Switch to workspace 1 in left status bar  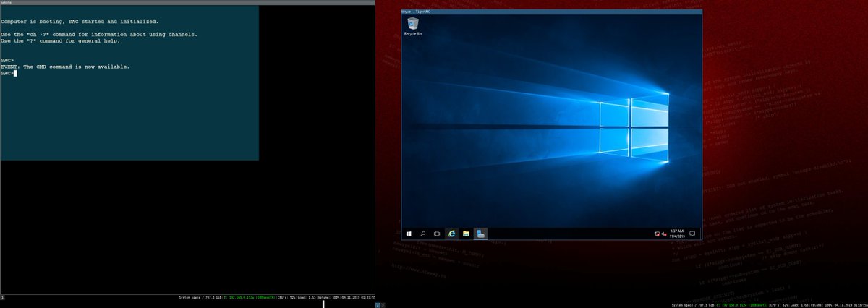point(2,296)
